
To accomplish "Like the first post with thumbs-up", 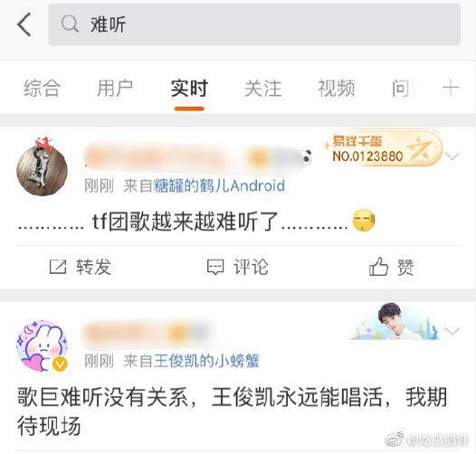I will tap(378, 267).
